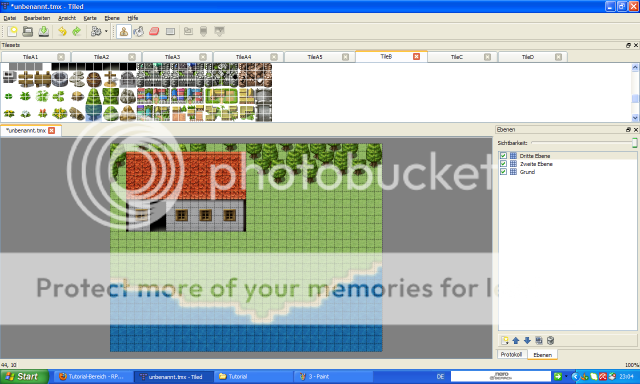
Task: Click the Sichtbarkeit opacity slider
Action: 584,143
